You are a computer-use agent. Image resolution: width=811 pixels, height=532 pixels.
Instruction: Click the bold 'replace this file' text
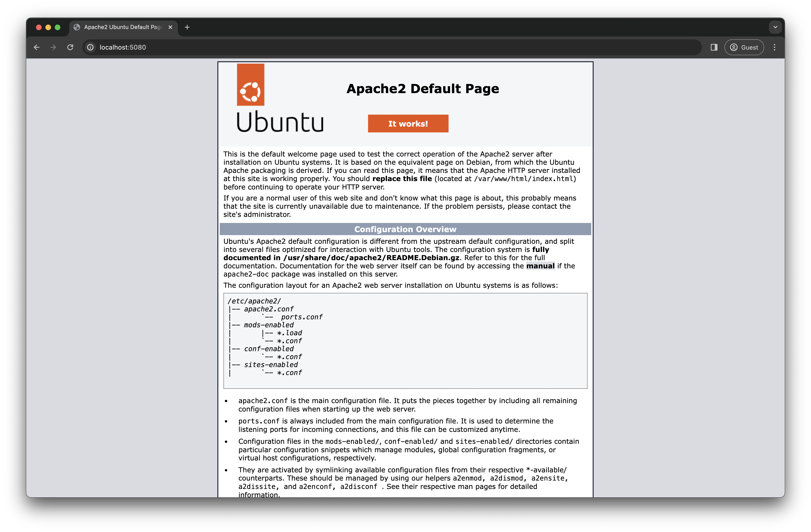[402, 179]
